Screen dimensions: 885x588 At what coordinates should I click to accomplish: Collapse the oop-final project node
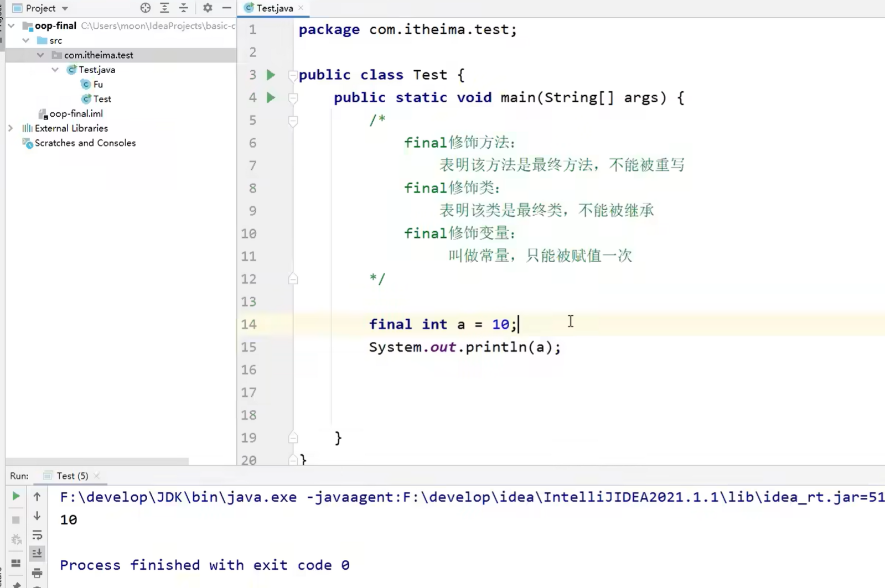click(x=11, y=25)
